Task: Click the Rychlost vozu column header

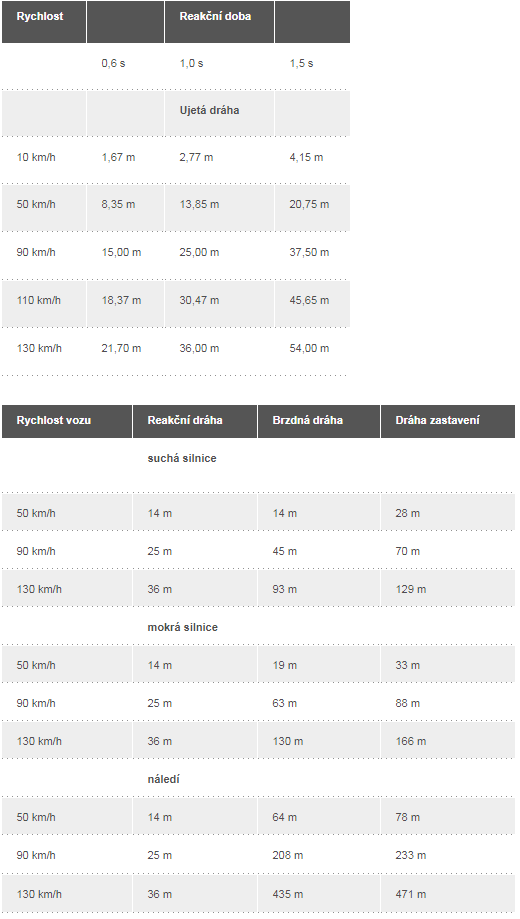Action: [67, 421]
